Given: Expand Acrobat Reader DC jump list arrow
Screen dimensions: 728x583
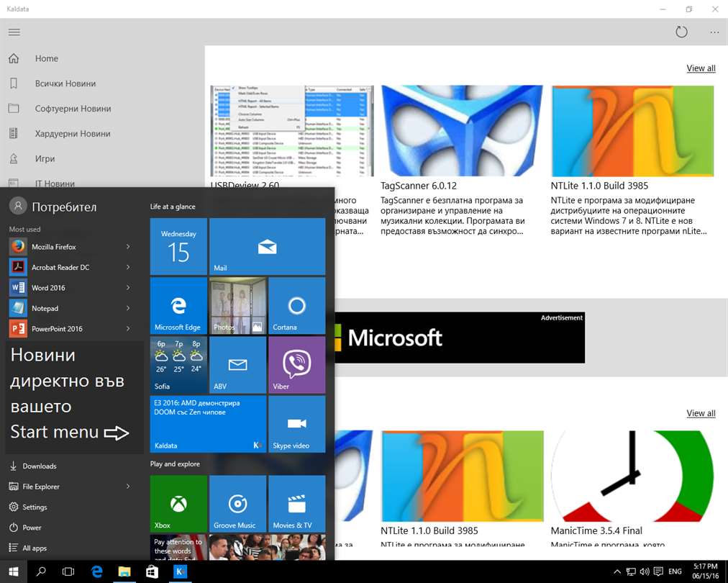Looking at the screenshot, I should (x=128, y=267).
